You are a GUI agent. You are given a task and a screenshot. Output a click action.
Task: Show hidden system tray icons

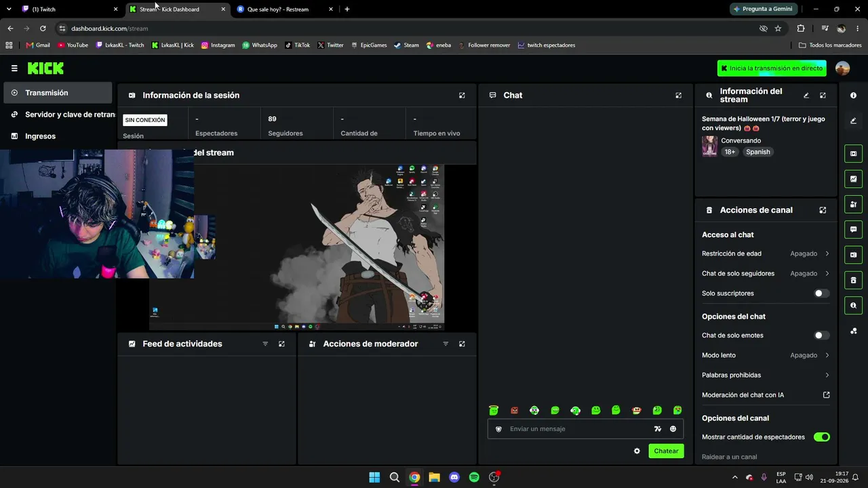734,478
